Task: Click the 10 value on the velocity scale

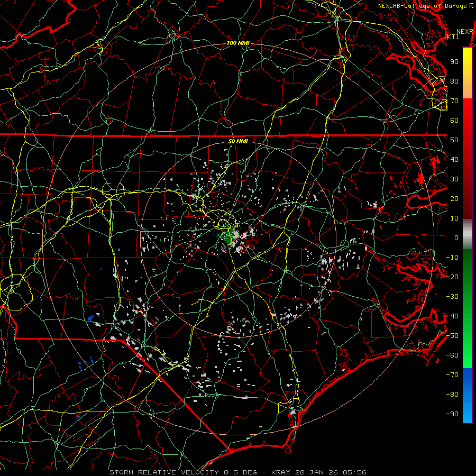Action: coord(454,218)
